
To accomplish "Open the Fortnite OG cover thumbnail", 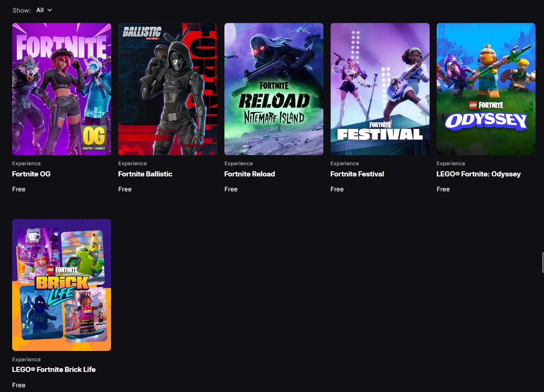I will [62, 89].
